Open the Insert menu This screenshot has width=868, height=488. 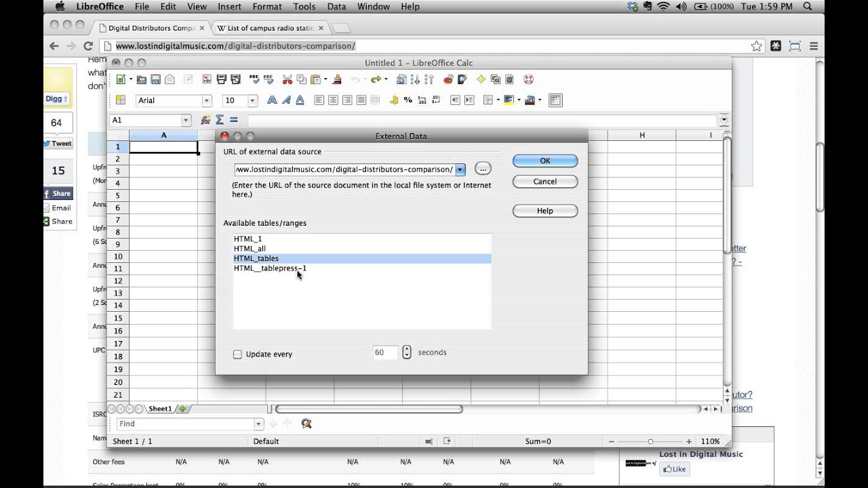pyautogui.click(x=229, y=6)
